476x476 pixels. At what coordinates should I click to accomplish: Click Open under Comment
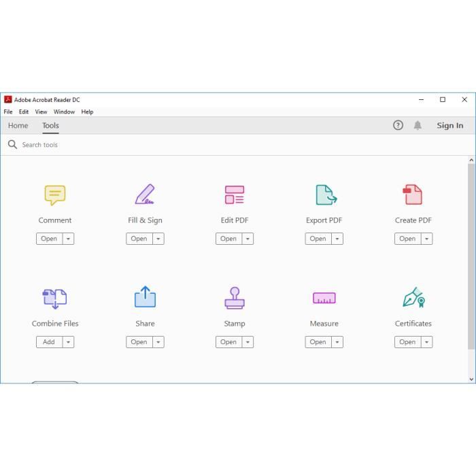(x=49, y=239)
